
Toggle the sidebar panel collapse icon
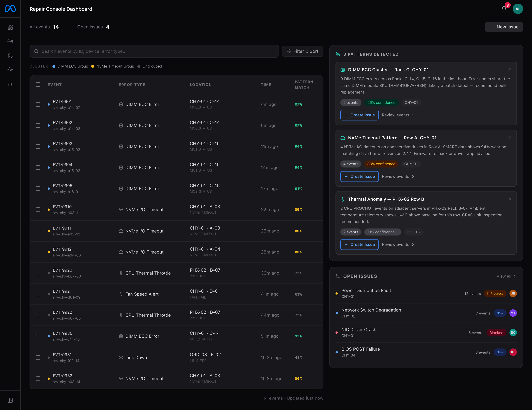(10, 400)
